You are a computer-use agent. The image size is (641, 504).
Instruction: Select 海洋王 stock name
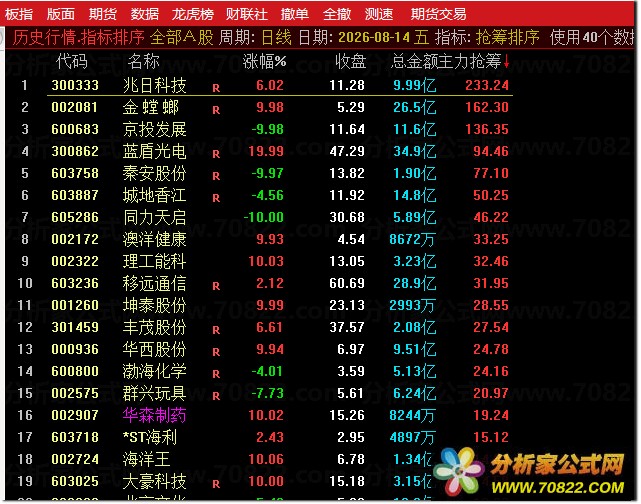(x=146, y=459)
